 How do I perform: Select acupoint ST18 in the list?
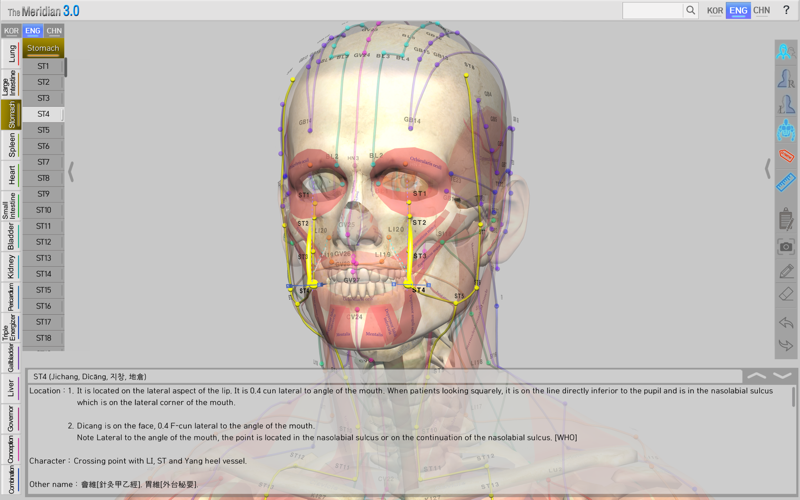point(43,338)
